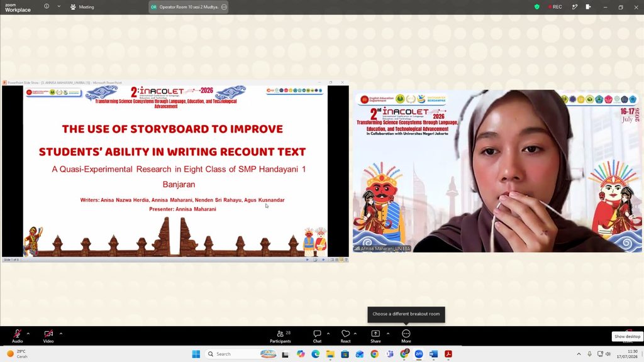Unmute microphone with the Audio button
644x362 pixels.
point(17,336)
